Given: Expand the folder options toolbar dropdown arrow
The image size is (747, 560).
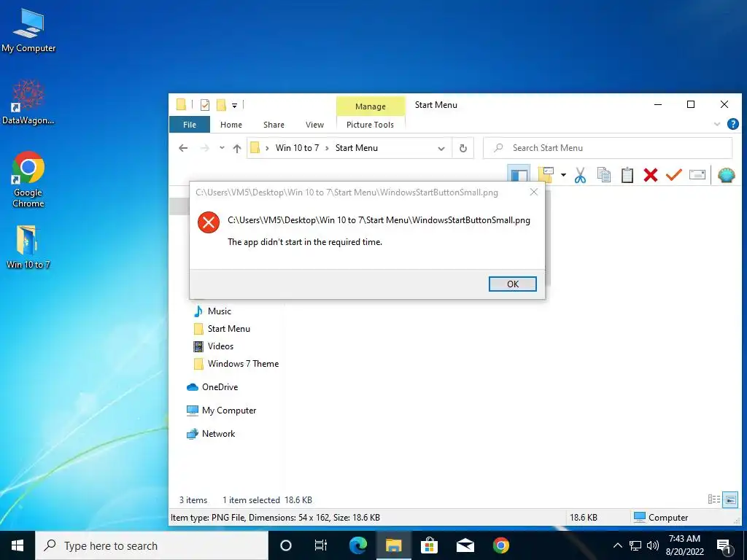Looking at the screenshot, I should tap(563, 175).
